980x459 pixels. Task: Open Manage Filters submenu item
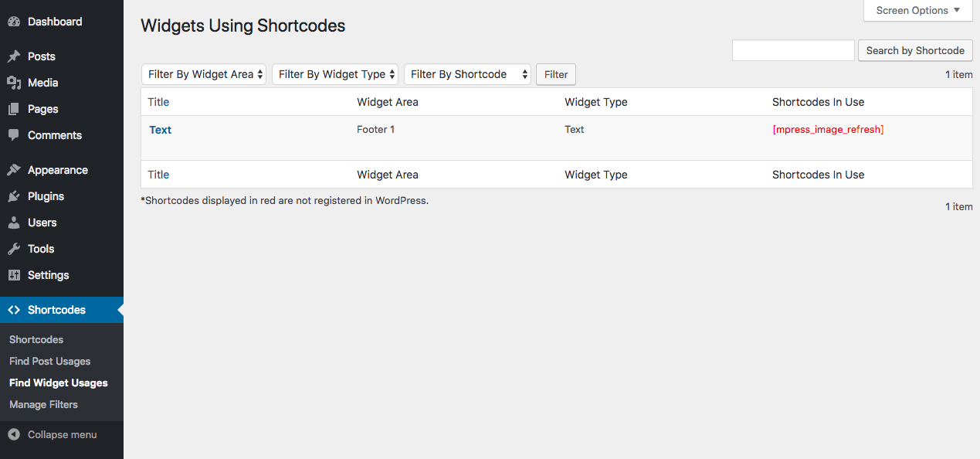(44, 404)
